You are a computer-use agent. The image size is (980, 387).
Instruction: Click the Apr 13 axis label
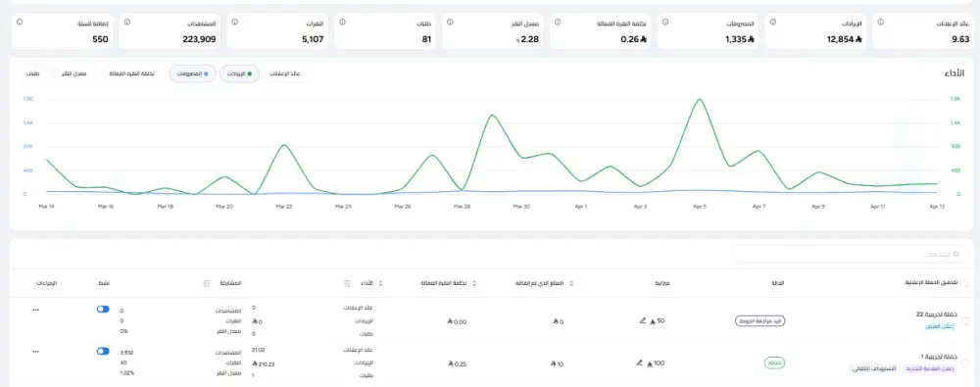(x=936, y=206)
